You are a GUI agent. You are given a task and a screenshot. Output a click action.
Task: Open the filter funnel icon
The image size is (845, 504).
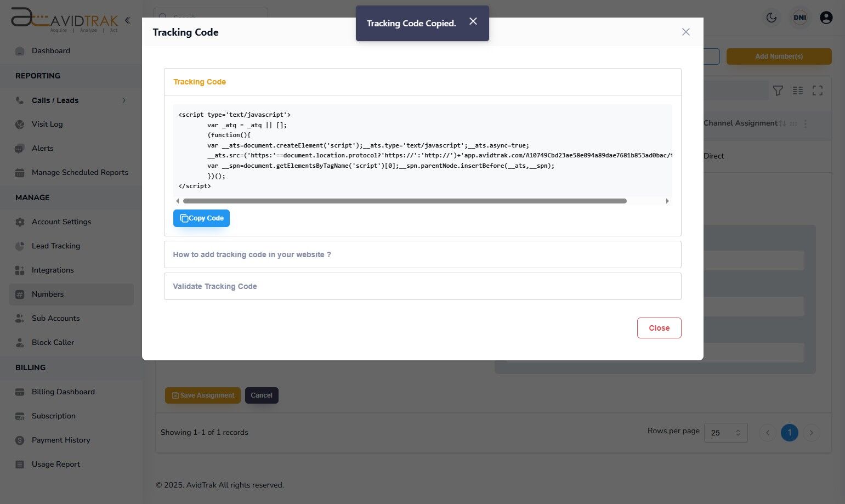tap(778, 90)
